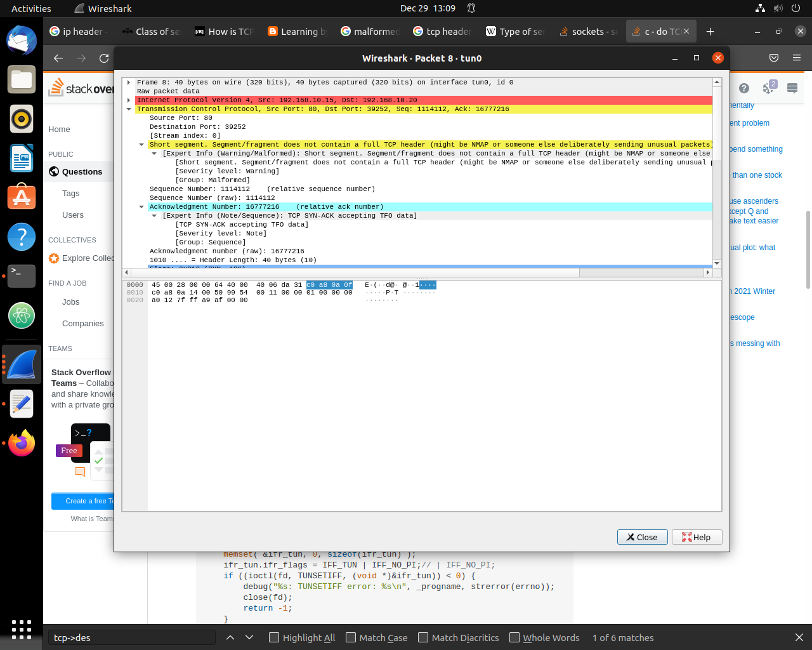
Task: Open the Help app in the dock
Action: click(22, 237)
